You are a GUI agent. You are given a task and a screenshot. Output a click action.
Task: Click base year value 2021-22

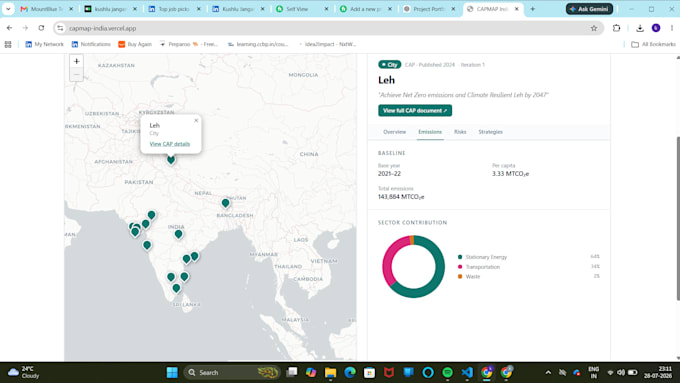[389, 173]
